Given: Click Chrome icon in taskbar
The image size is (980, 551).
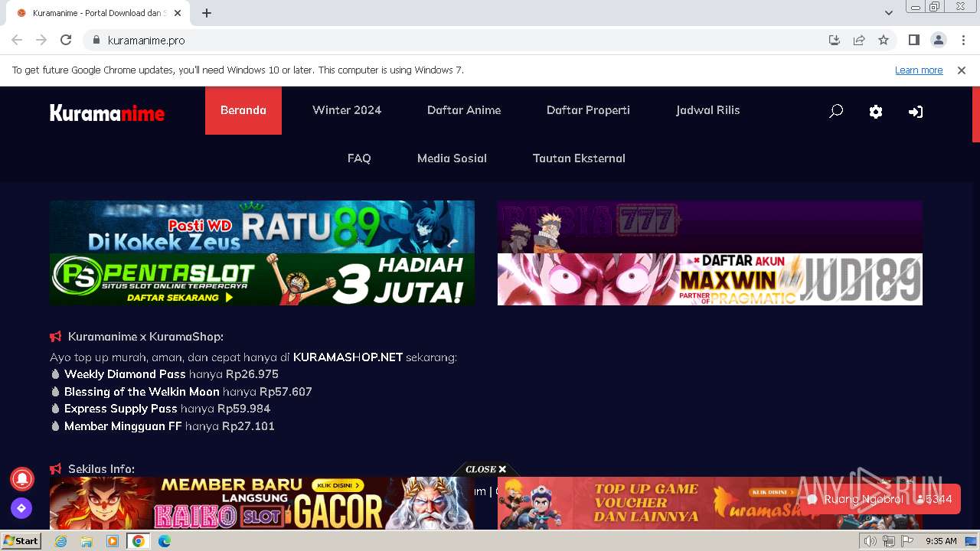Looking at the screenshot, I should point(139,541).
